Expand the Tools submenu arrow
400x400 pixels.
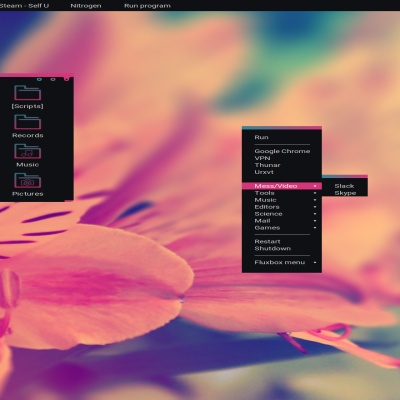click(x=315, y=193)
